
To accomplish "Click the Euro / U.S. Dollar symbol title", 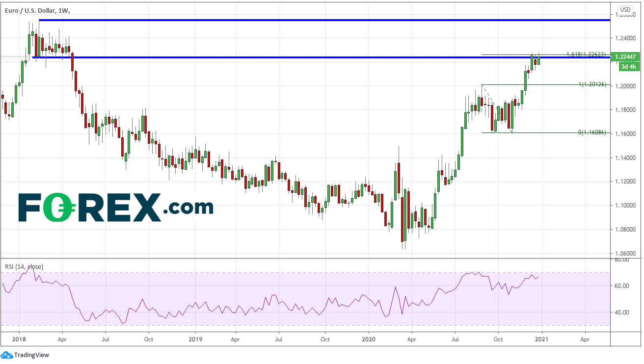I will coord(30,10).
